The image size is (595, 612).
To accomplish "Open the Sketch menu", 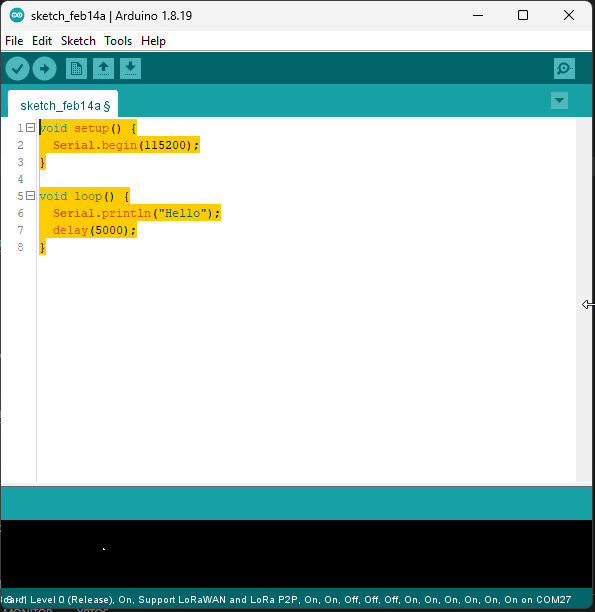I will 78,41.
